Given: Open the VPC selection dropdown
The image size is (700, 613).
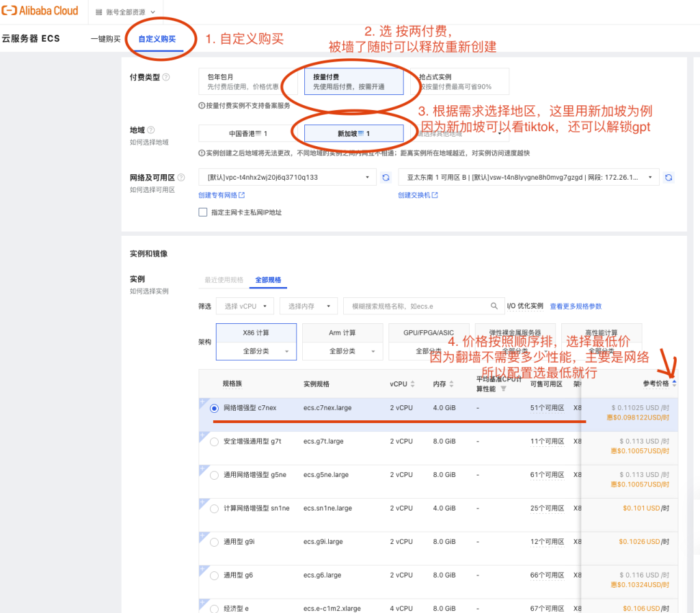Looking at the screenshot, I should tap(288, 177).
